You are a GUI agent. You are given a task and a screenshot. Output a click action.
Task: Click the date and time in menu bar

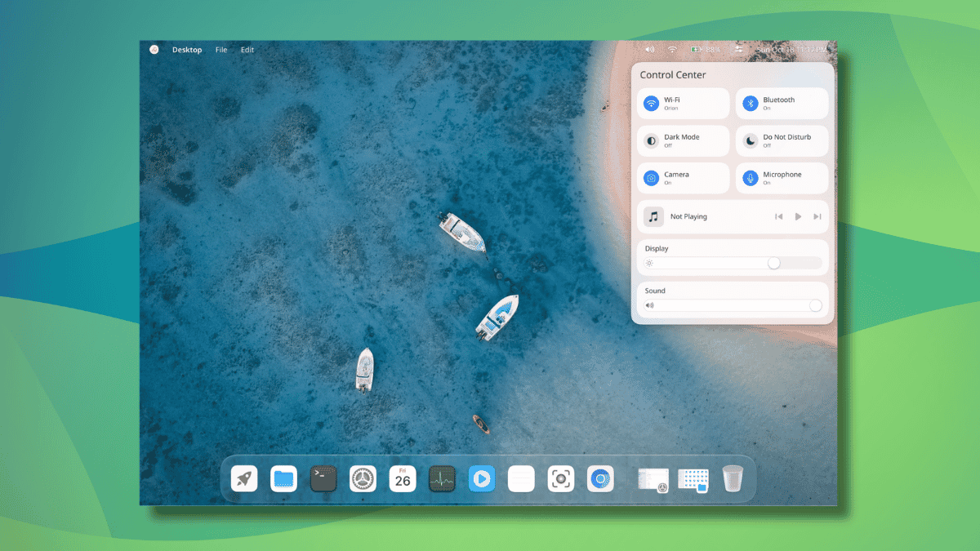point(791,50)
